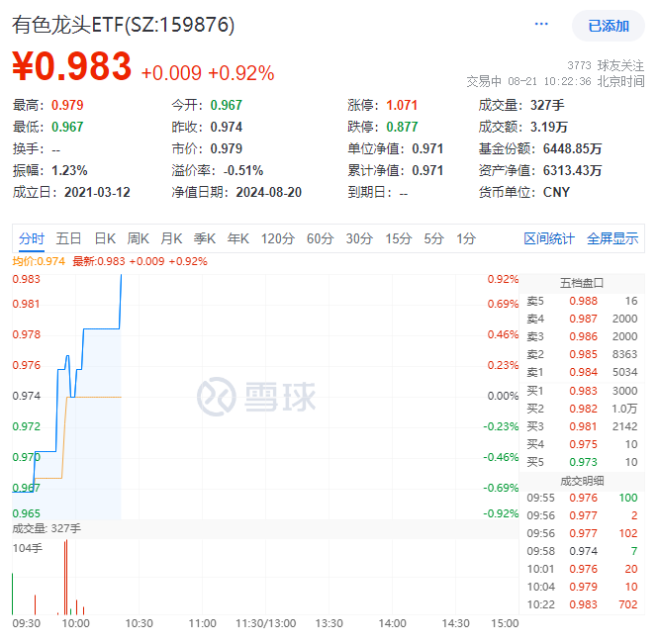Click 卖4 order row at 0.987
This screenshot has width=659, height=644.
582,319
